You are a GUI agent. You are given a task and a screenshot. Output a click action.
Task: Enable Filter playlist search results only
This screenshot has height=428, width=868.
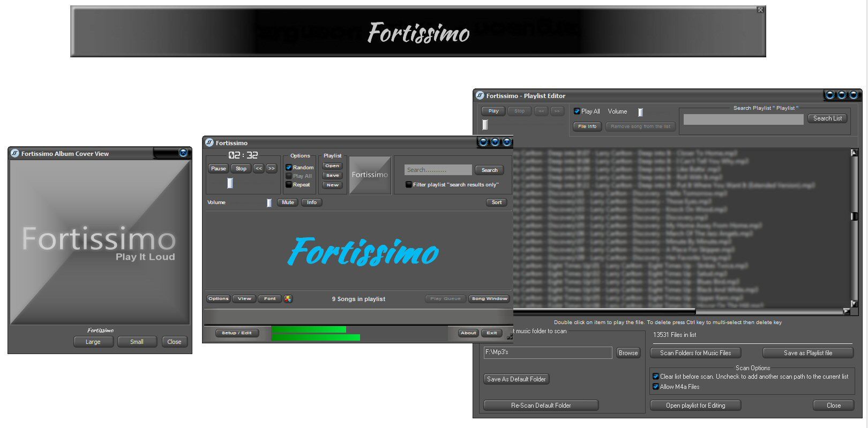click(x=409, y=185)
